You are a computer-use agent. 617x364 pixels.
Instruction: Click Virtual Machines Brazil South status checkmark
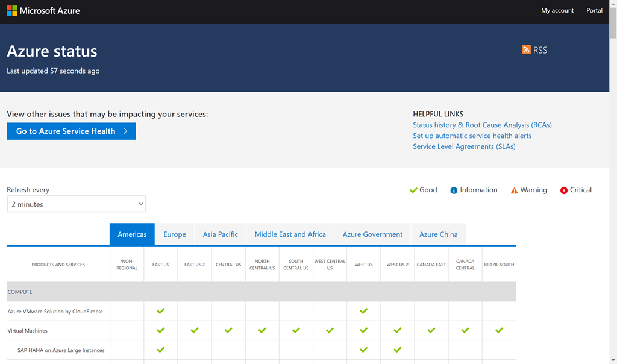[x=499, y=331]
